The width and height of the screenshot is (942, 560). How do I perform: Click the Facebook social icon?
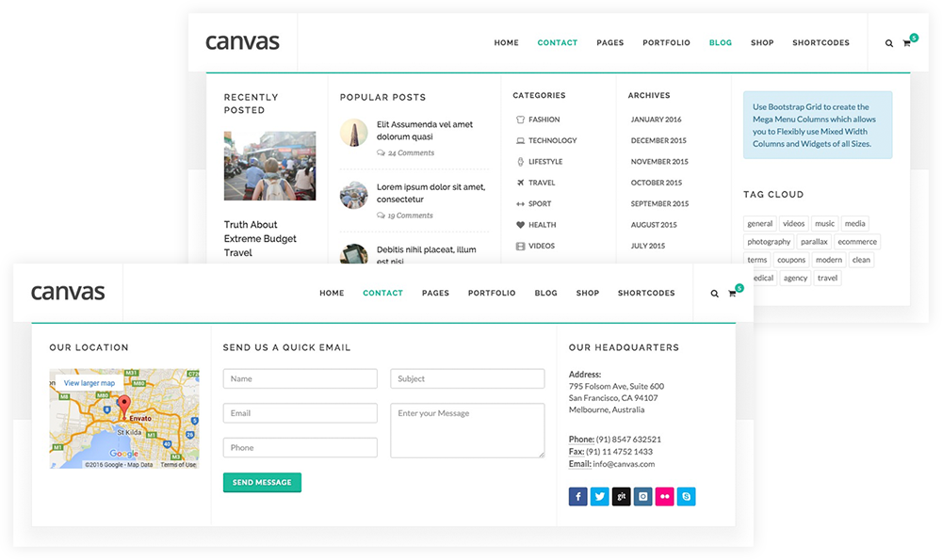[x=578, y=496]
